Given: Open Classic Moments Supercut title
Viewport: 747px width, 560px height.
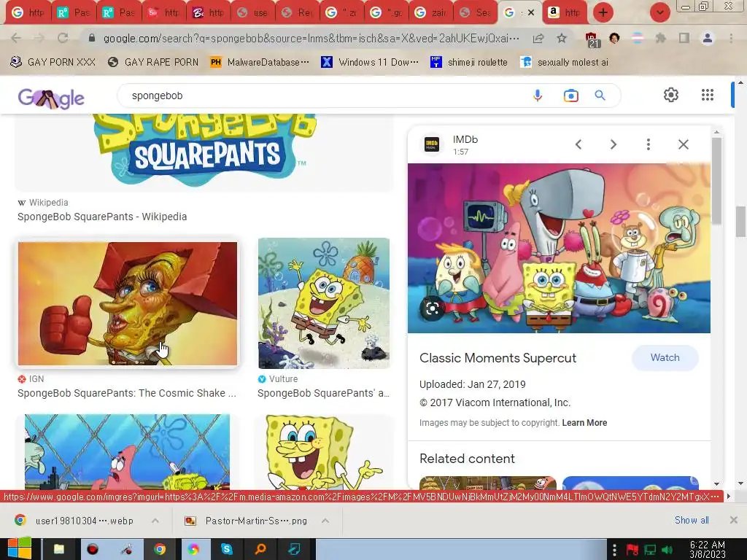Looking at the screenshot, I should [498, 358].
